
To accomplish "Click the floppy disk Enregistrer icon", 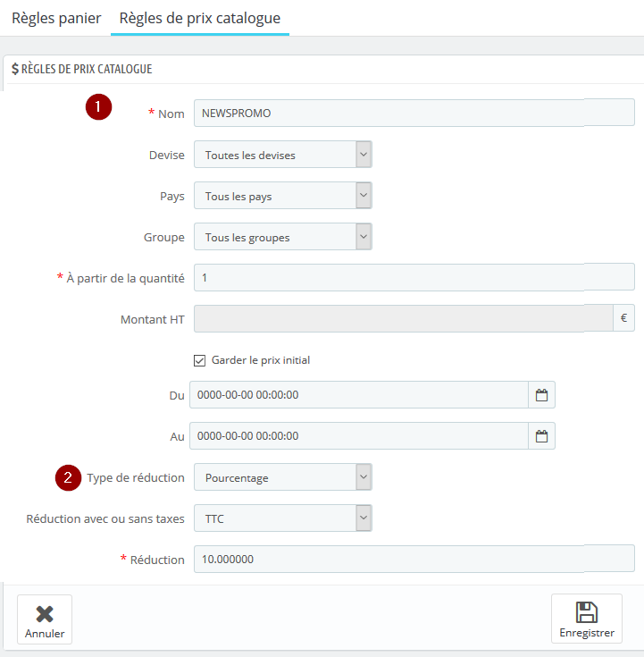I will point(587,612).
